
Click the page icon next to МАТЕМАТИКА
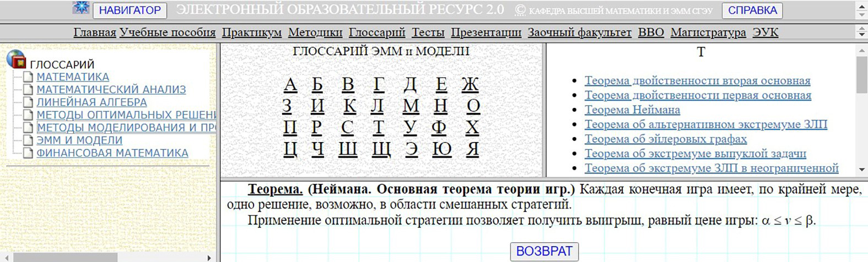[28, 77]
